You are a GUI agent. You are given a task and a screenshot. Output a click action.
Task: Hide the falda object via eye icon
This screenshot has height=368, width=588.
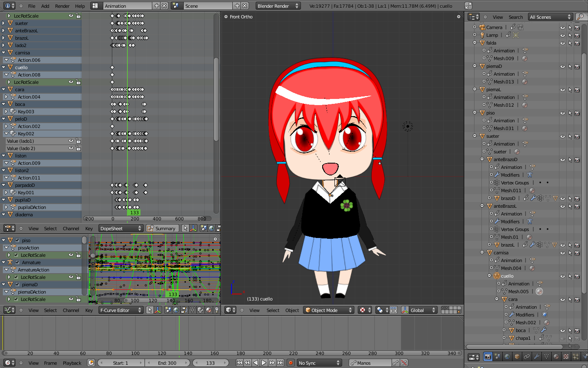coord(562,43)
